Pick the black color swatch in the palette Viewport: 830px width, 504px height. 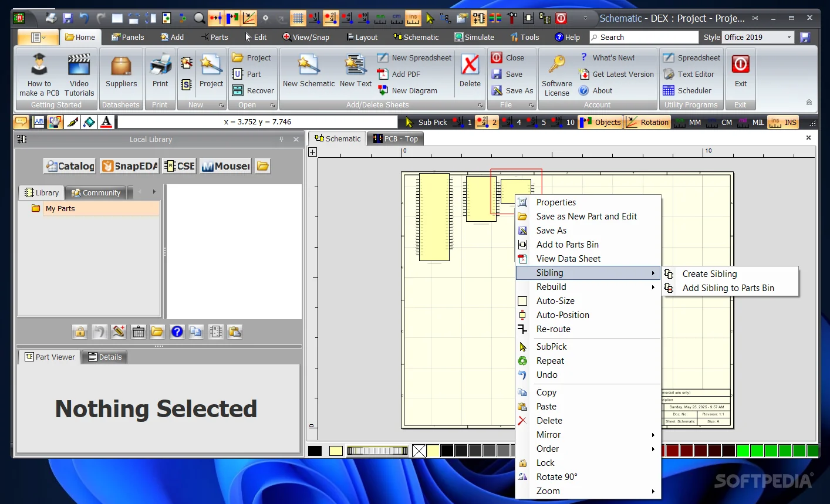coord(315,450)
